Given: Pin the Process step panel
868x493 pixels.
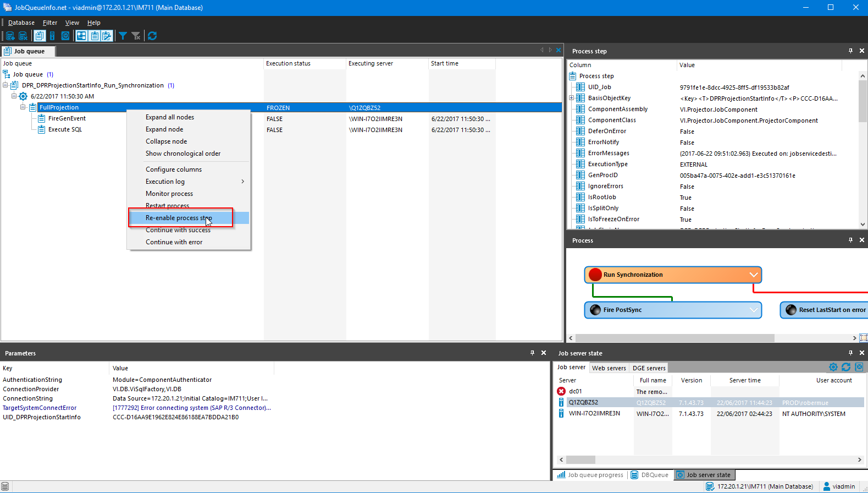Looking at the screenshot, I should [850, 51].
